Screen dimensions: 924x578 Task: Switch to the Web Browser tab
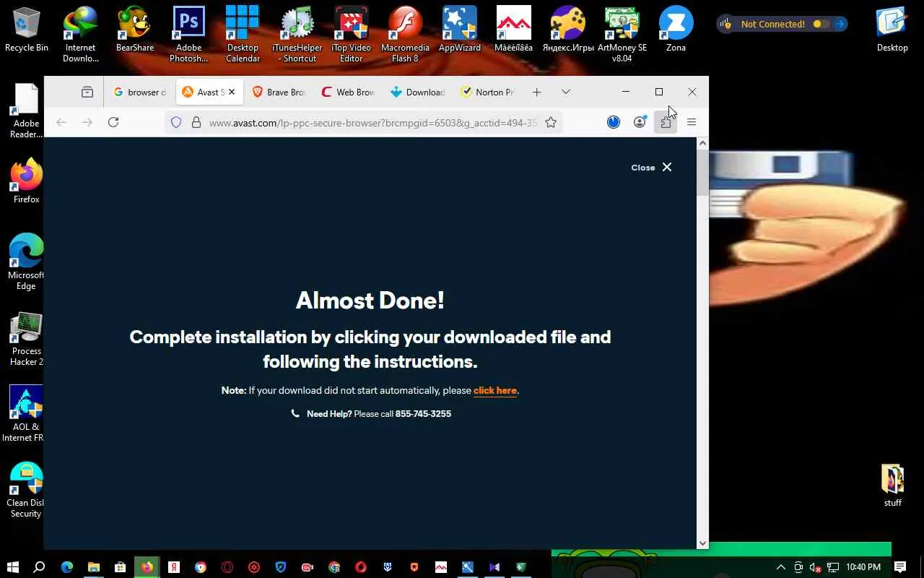tap(348, 92)
